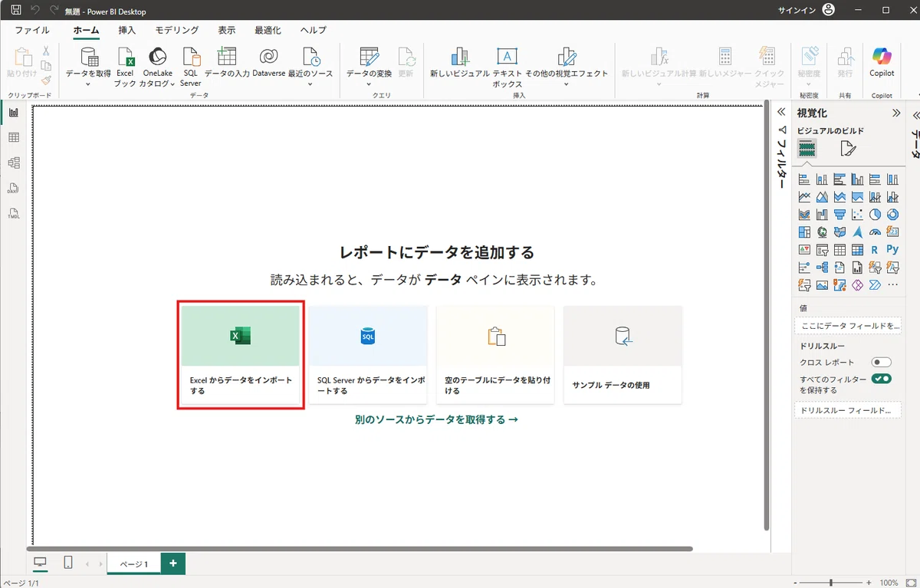Open the 最適化 ribbon tab
Image resolution: width=920 pixels, height=588 pixels.
coord(268,30)
